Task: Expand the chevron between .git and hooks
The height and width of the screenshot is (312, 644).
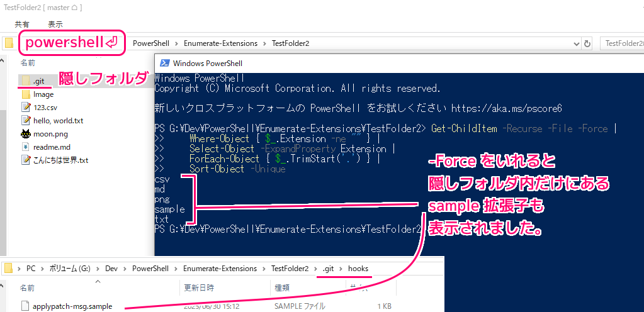Action: pyautogui.click(x=339, y=269)
